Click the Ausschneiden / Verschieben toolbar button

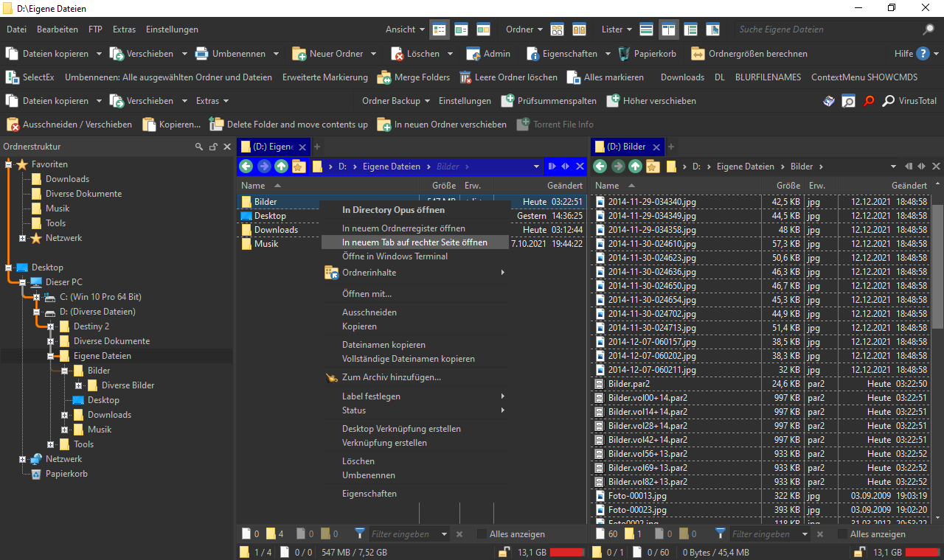pyautogui.click(x=69, y=125)
